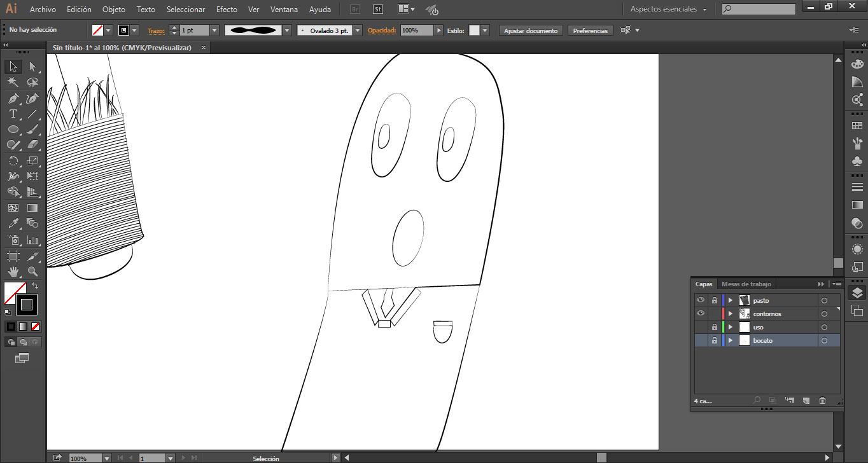Choose the Eyedropper tool

pos(13,223)
